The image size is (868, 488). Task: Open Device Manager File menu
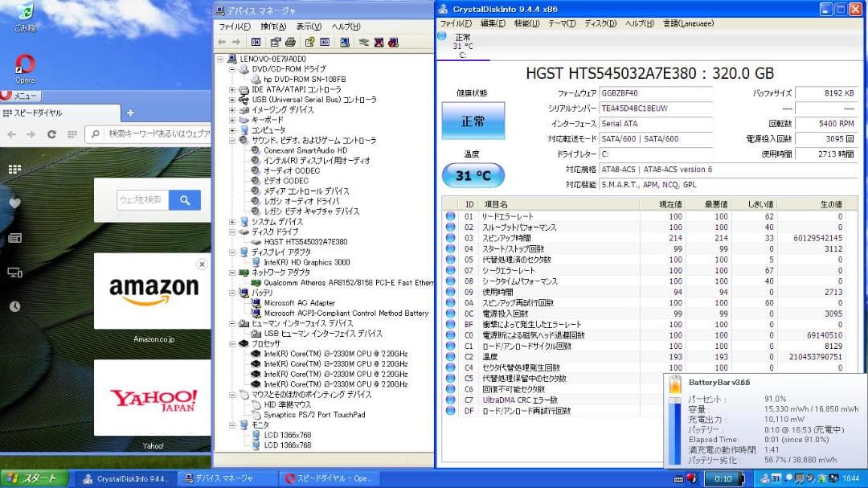click(x=234, y=27)
